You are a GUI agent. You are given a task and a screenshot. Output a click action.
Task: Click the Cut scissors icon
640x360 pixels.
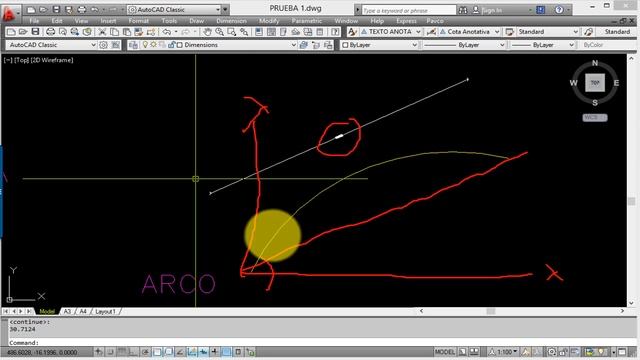[102, 31]
